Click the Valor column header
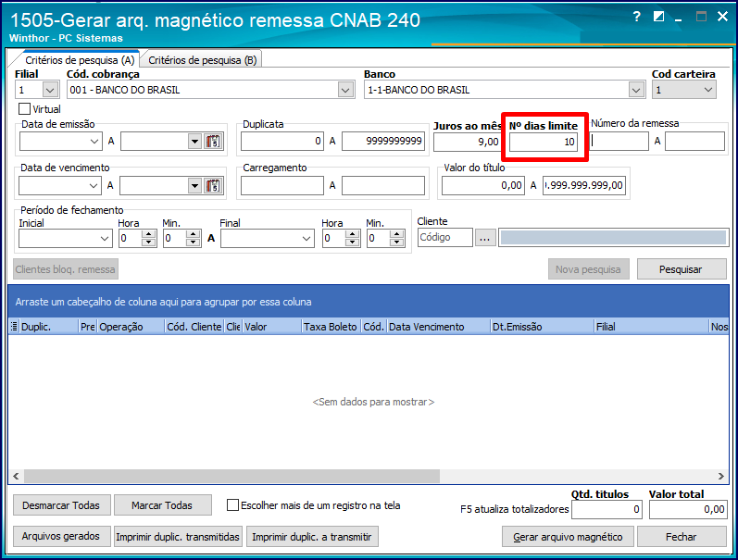 272,327
